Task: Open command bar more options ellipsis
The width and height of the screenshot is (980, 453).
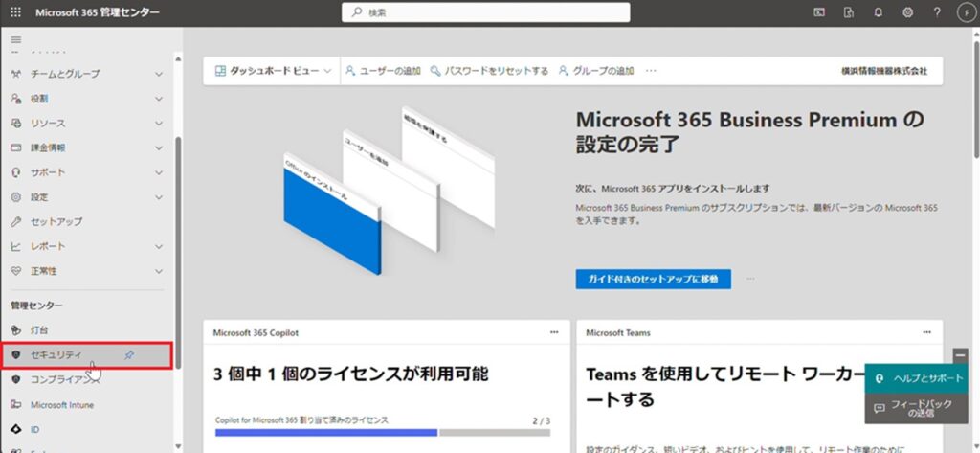Action: click(x=651, y=71)
